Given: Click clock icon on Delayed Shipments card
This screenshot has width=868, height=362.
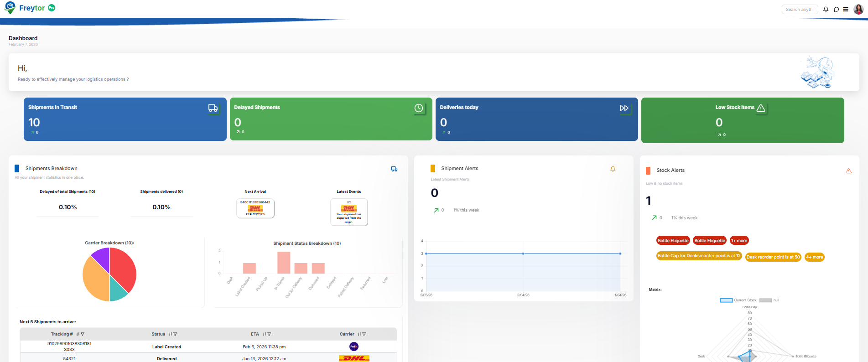Looking at the screenshot, I should click(419, 108).
